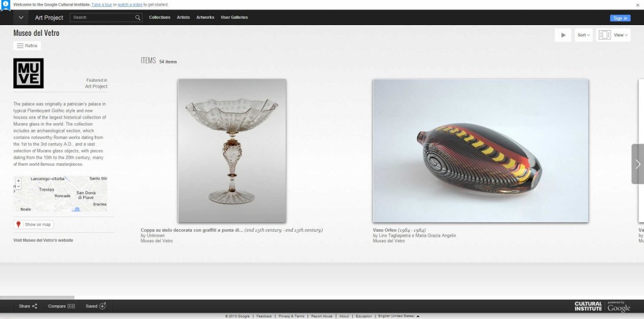Image resolution: width=644 pixels, height=319 pixels.
Task: Open the watch a video link
Action: 130,5
